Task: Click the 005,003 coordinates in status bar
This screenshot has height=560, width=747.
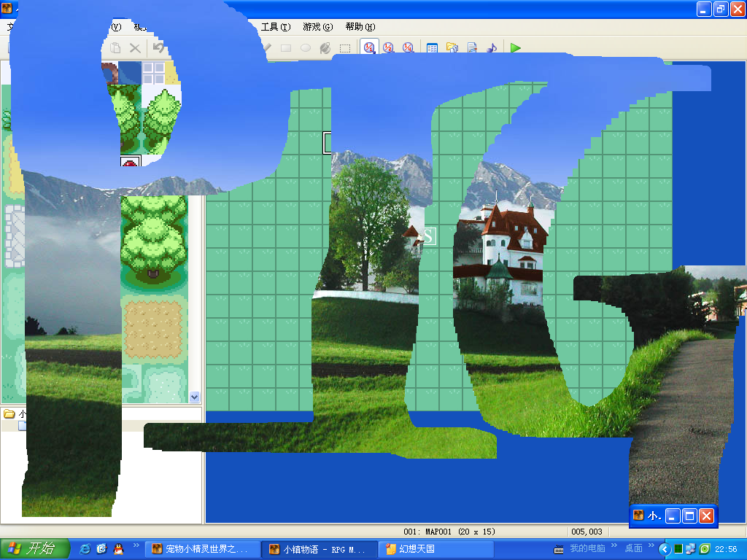Action: (587, 532)
